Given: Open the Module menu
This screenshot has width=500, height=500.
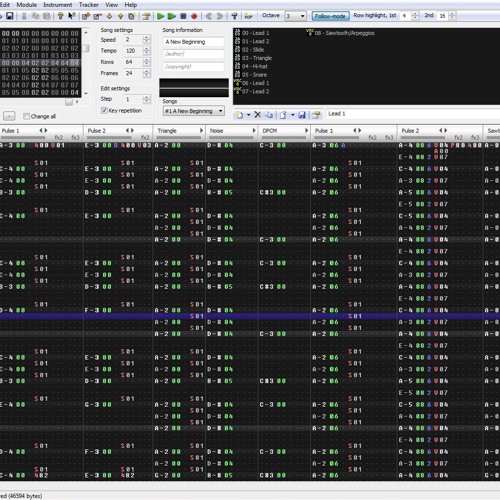Looking at the screenshot, I should click(27, 5).
